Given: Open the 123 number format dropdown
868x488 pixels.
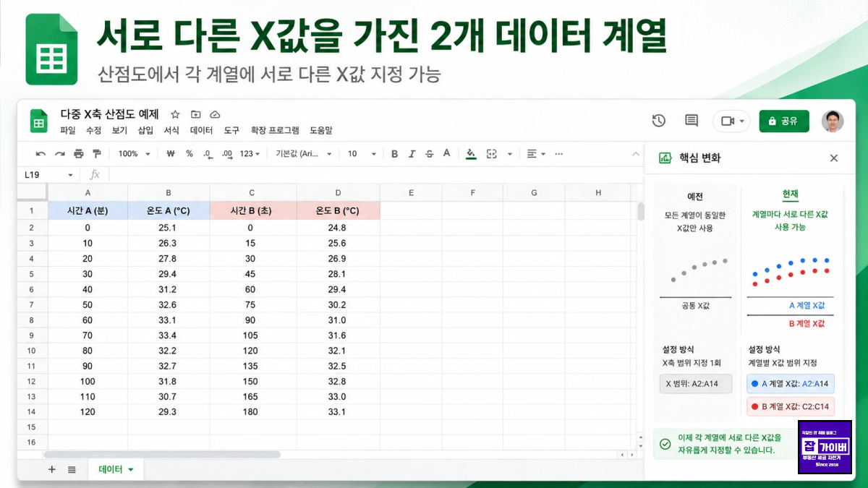Looking at the screenshot, I should click(251, 154).
